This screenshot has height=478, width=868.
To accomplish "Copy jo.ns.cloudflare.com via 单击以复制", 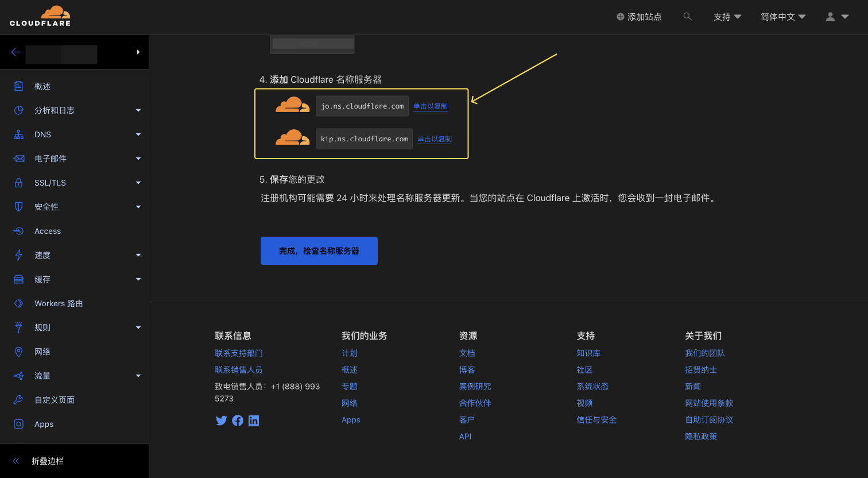I will (x=431, y=106).
